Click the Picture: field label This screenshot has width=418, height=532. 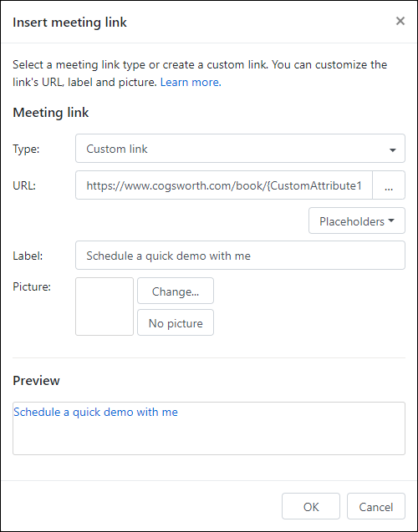[x=32, y=286]
